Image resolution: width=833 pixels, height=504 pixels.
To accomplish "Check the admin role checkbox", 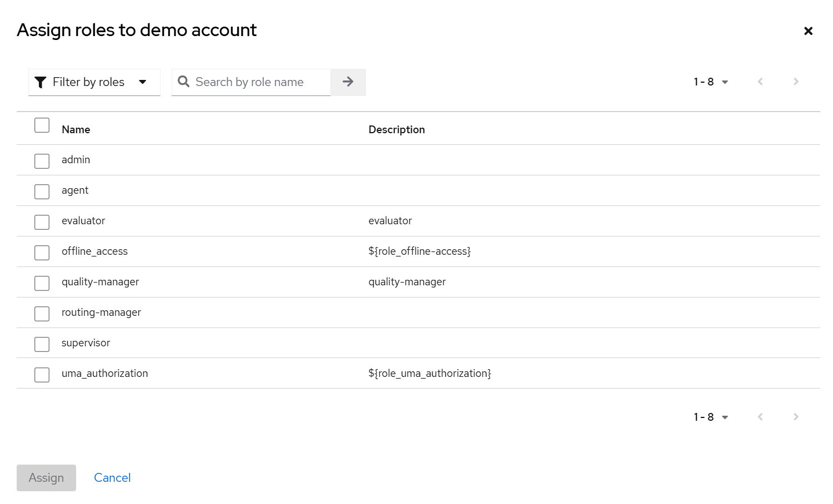I will point(42,161).
